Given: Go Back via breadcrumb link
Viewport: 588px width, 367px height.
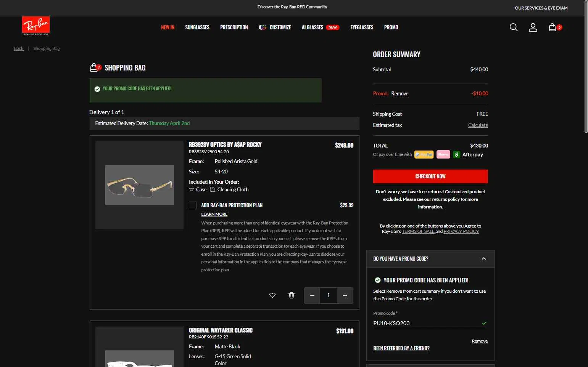Looking at the screenshot, I should pyautogui.click(x=18, y=48).
